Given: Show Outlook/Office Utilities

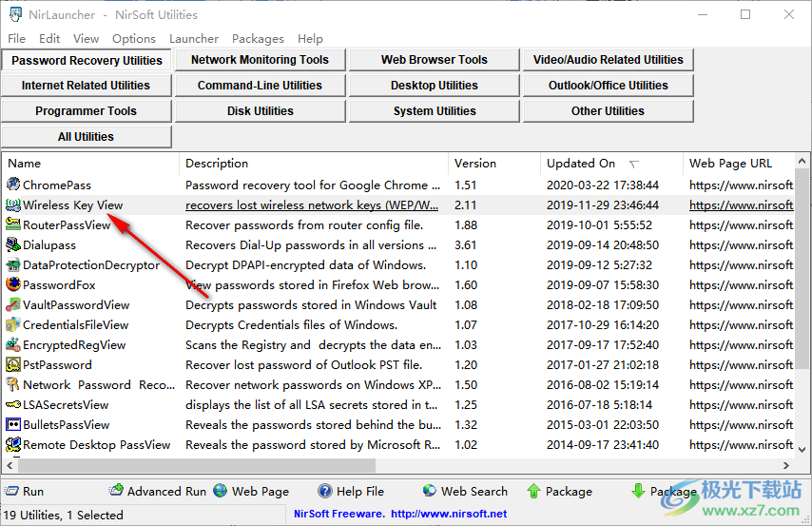Looking at the screenshot, I should (x=608, y=85).
